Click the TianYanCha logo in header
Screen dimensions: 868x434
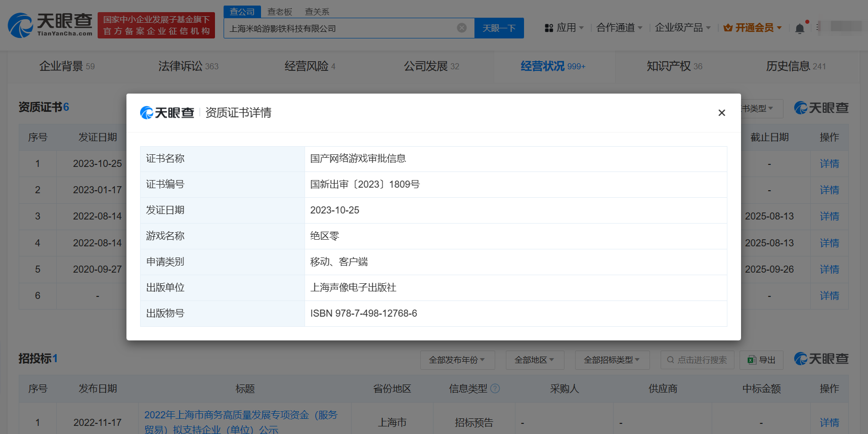(x=50, y=25)
